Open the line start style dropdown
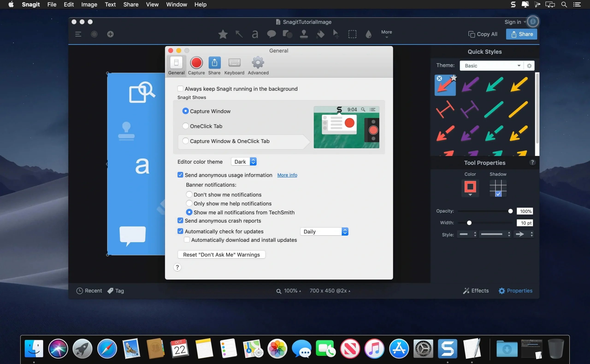Screen dimensions: 590x364 tap(467, 234)
